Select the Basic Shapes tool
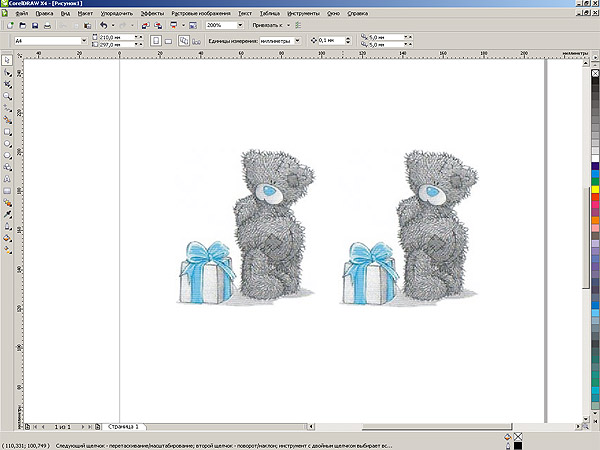The width and height of the screenshot is (600, 450). point(7,167)
